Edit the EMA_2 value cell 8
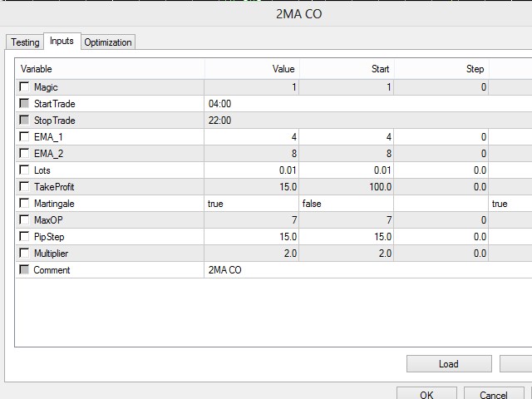Viewport: 532px width, 399px height. 251,154
